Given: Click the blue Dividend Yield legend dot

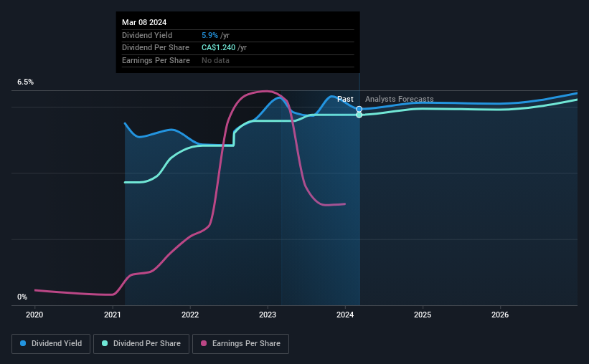Looking at the screenshot, I should tap(23, 343).
